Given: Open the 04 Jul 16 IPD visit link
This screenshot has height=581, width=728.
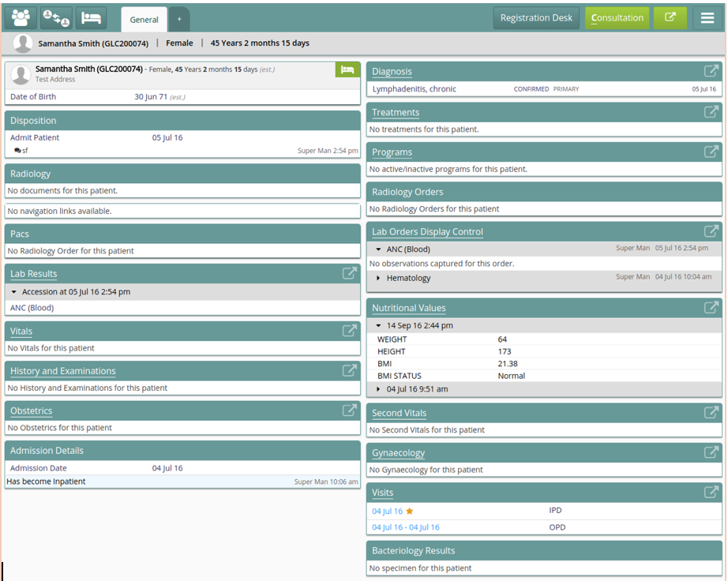Looking at the screenshot, I should coord(387,511).
